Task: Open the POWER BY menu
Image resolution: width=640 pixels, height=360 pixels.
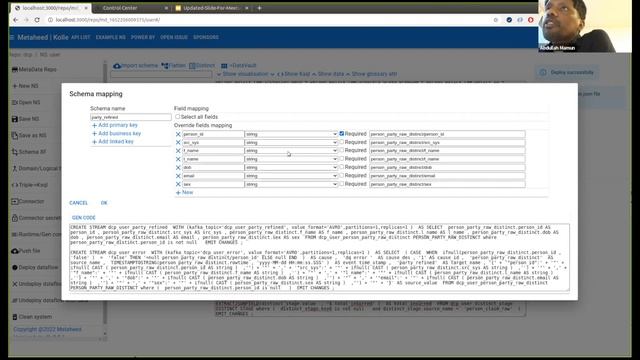Action: click(143, 37)
